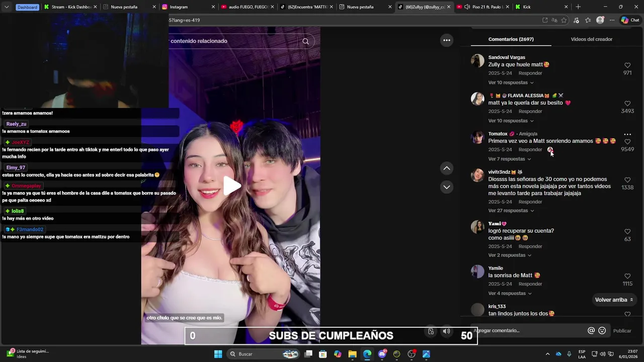The width and height of the screenshot is (644, 362).
Task: Reply to FLAVIA ALESSIA via Responder
Action: [x=530, y=111]
